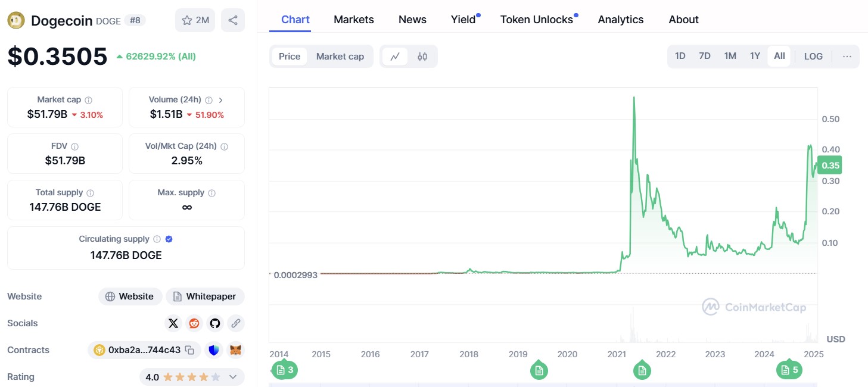This screenshot has height=387, width=868.
Task: Open chart options via ellipsis menu
Action: coord(847,56)
